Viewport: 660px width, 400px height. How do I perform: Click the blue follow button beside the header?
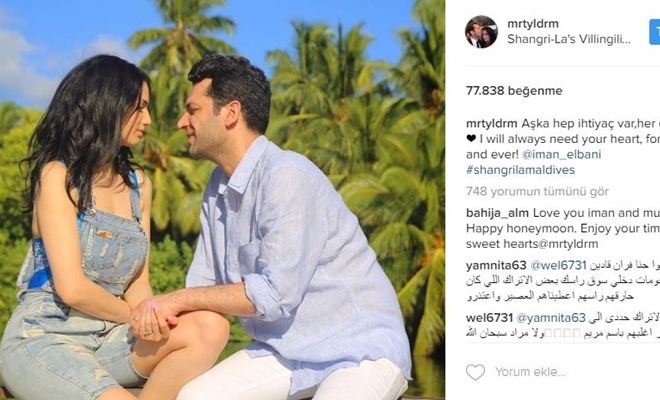(655, 32)
